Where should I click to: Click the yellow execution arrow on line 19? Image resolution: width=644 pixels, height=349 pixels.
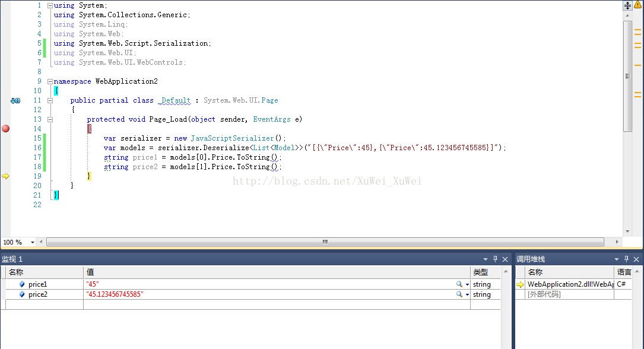(5, 176)
